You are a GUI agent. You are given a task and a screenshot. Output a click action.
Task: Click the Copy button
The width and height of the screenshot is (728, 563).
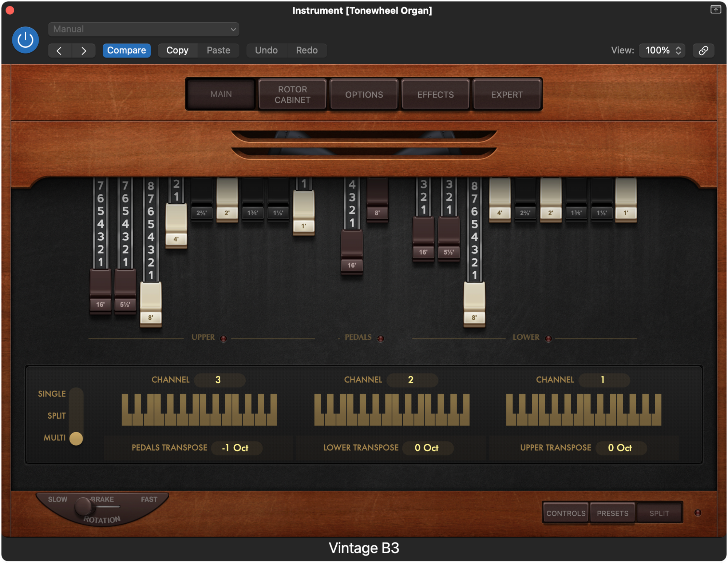coord(178,51)
